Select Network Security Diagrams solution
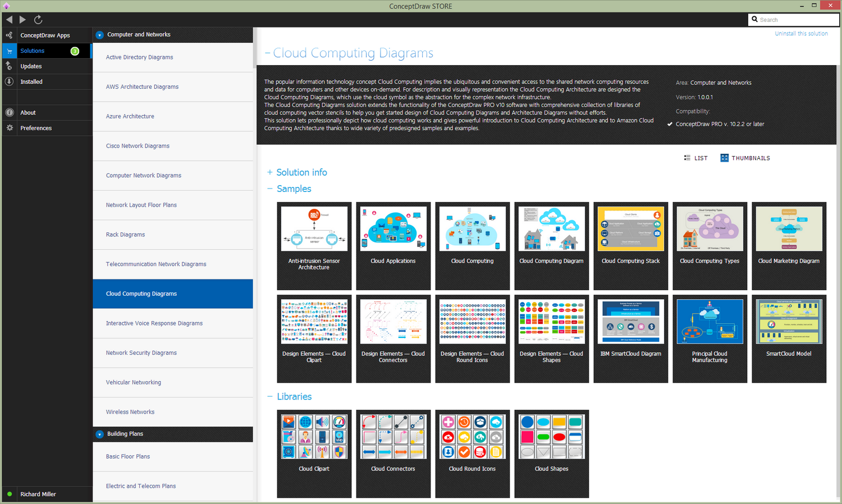The image size is (842, 504). tap(173, 353)
